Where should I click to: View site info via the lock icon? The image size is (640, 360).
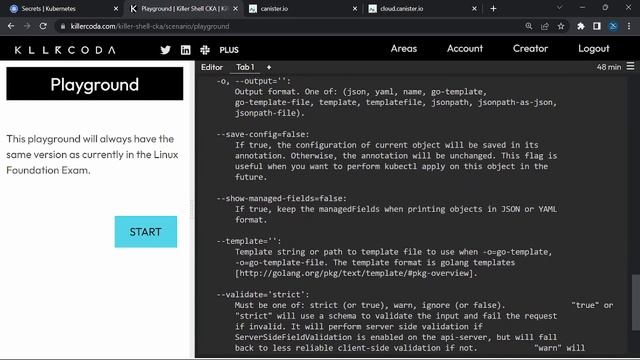[62, 26]
